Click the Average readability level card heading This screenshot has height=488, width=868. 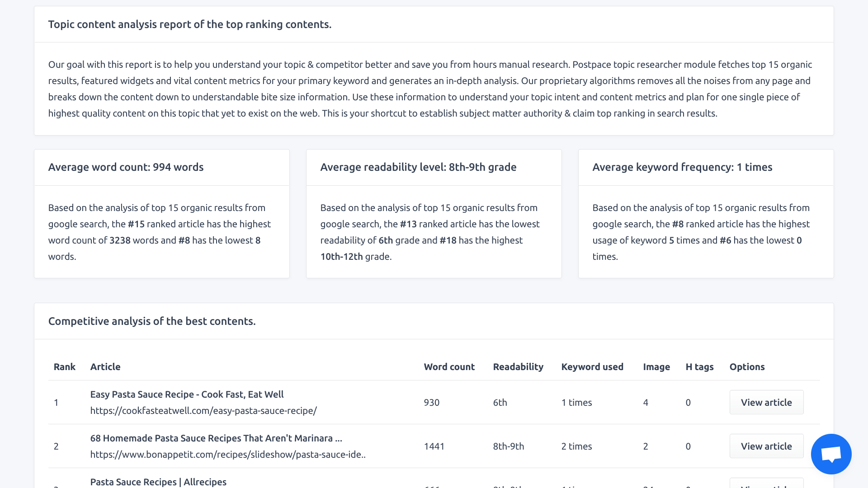click(418, 167)
